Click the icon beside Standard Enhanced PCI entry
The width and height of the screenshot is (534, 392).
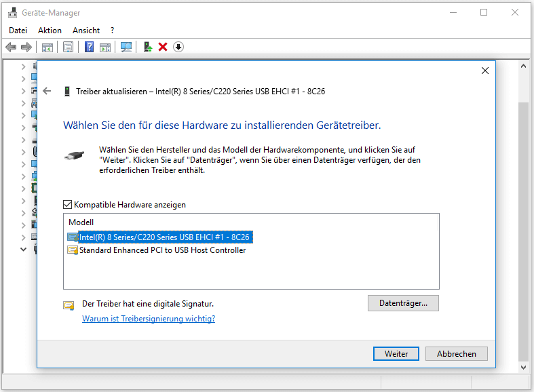pyautogui.click(x=73, y=250)
